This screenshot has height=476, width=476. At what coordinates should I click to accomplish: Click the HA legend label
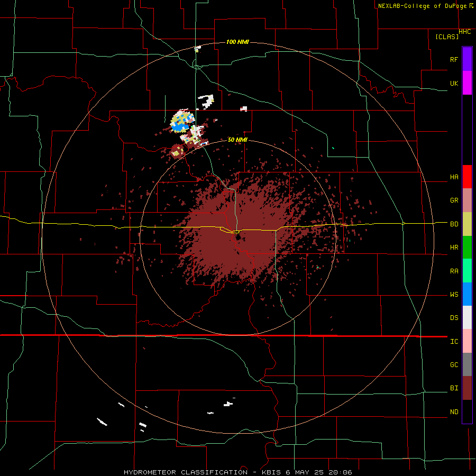[454, 177]
